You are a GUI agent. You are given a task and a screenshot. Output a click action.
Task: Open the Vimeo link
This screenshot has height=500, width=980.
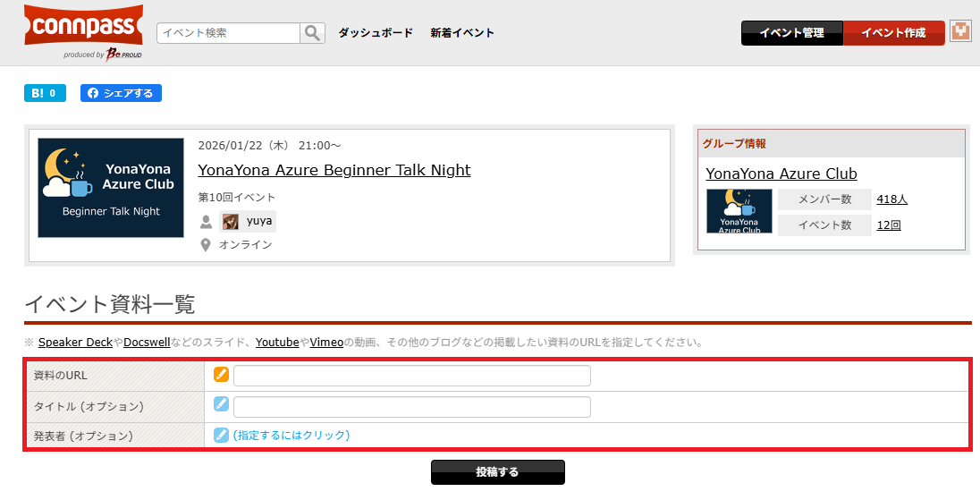(327, 343)
